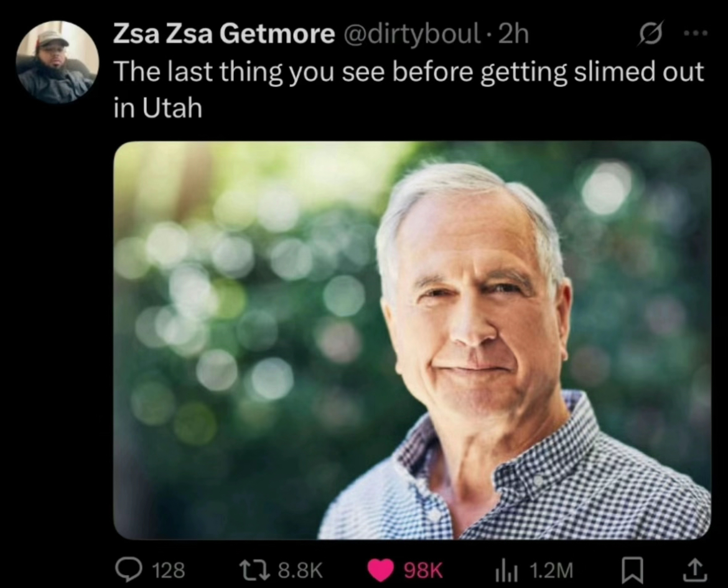Unlike the post using the pink heart
The width and height of the screenshot is (728, 588).
point(381,570)
